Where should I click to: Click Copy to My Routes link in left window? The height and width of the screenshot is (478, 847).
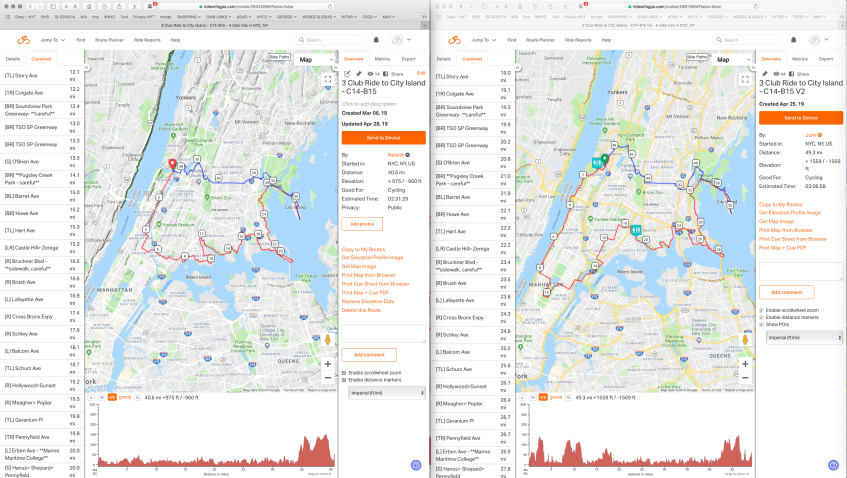363,248
